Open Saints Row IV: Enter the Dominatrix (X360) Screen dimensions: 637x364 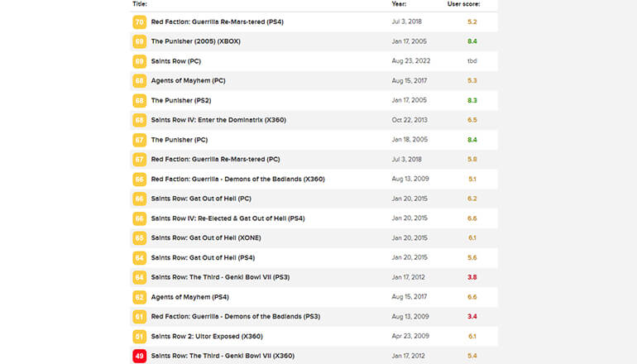218,120
